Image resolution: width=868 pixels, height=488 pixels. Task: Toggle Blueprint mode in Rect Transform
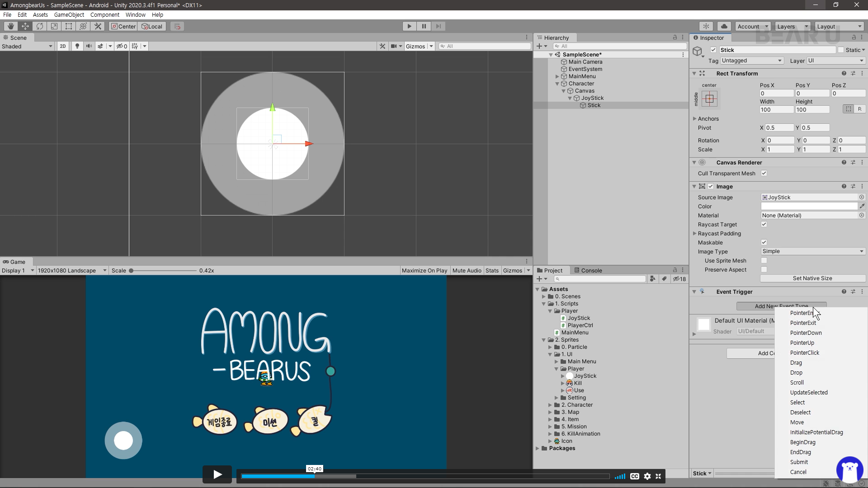click(849, 109)
